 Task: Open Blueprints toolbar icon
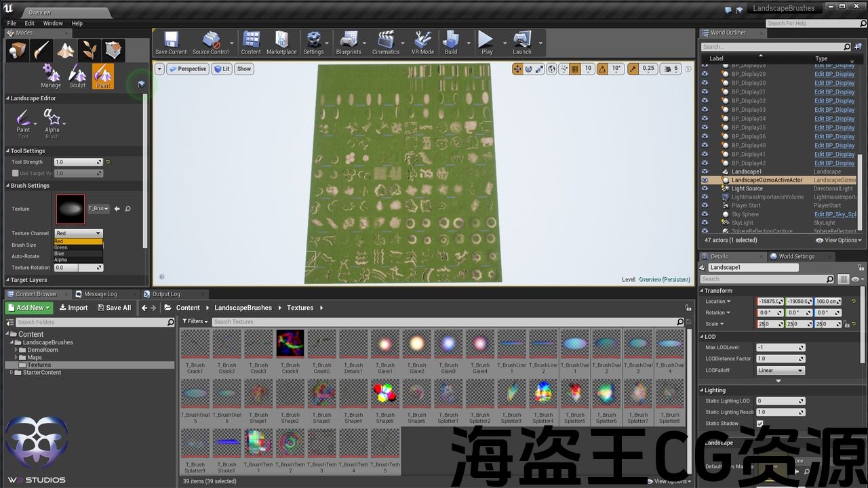click(349, 43)
